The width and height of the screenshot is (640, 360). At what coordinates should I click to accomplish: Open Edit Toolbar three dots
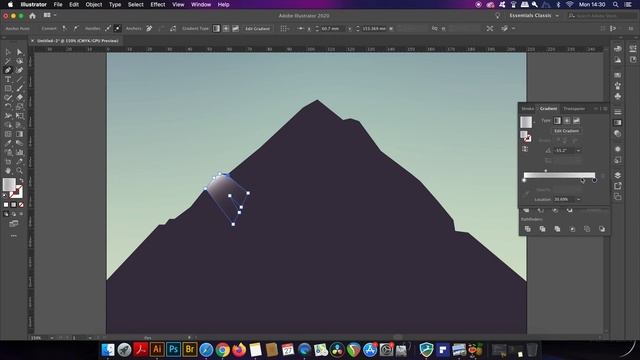click(x=13, y=236)
